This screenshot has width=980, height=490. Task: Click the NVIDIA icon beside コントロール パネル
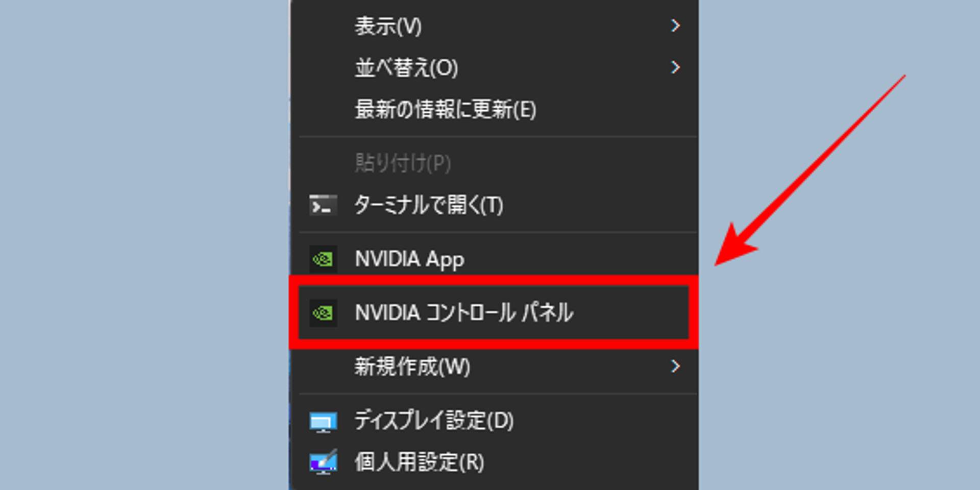point(323,313)
